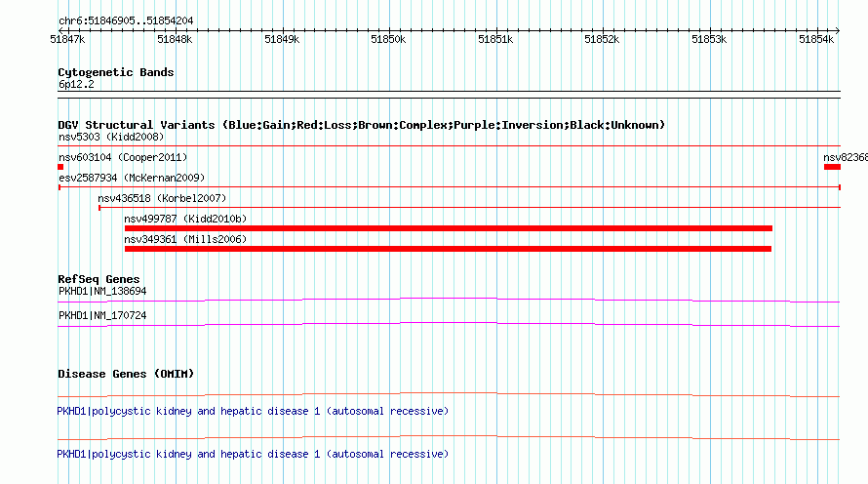Click the 51848k ruler tick label
This screenshot has height=484, width=868.
[175, 39]
